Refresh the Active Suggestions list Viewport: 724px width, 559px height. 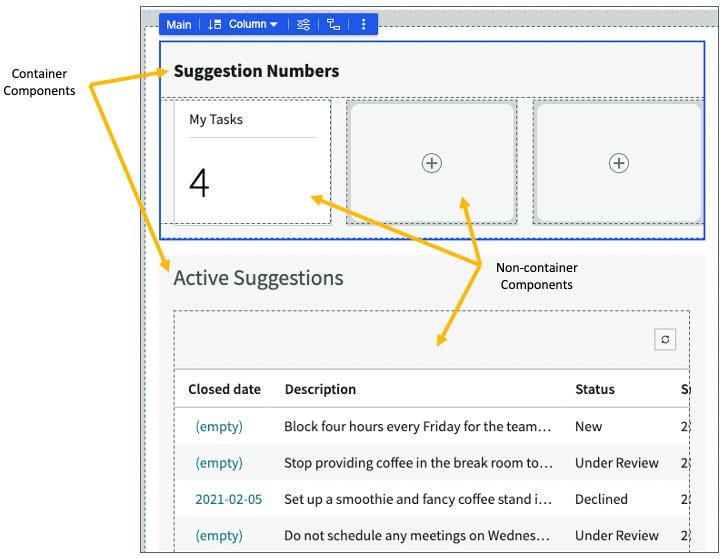665,340
